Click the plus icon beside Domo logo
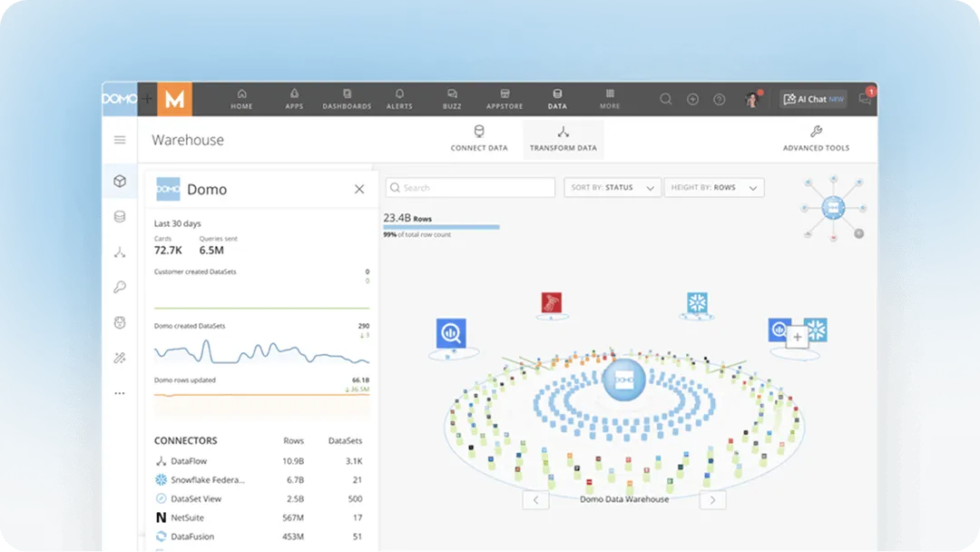Image resolution: width=980 pixels, height=552 pixels. click(x=147, y=99)
